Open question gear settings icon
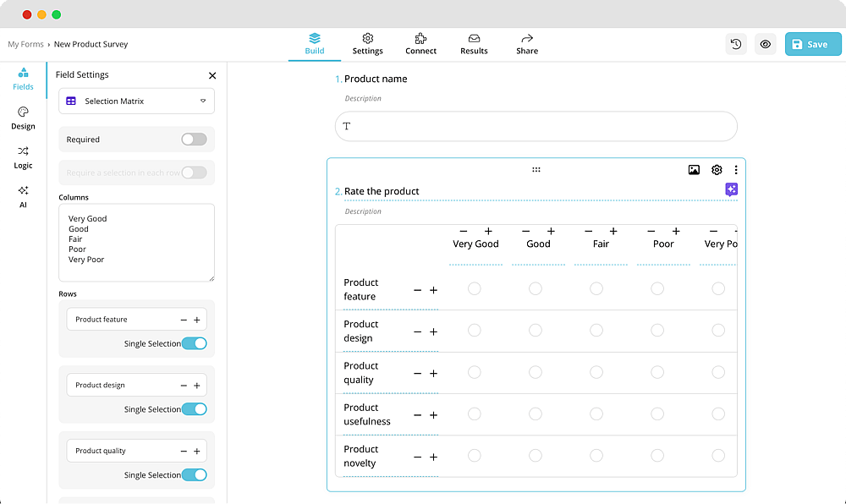The image size is (846, 504). tap(717, 170)
